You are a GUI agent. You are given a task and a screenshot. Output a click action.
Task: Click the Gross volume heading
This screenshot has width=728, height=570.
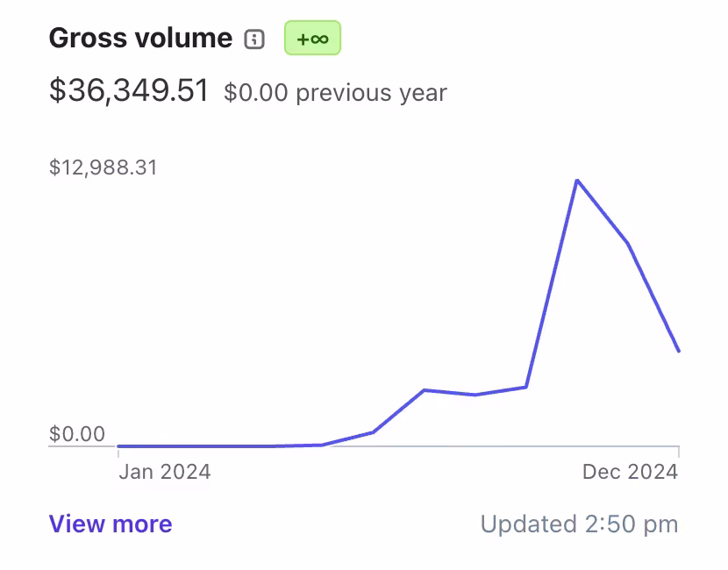(x=140, y=39)
